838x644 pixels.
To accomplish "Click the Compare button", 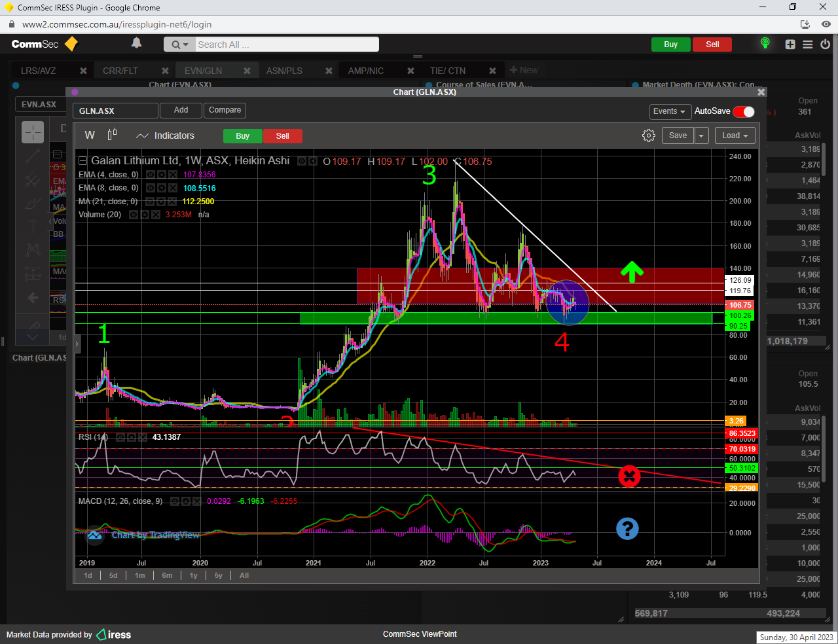I will click(x=225, y=111).
